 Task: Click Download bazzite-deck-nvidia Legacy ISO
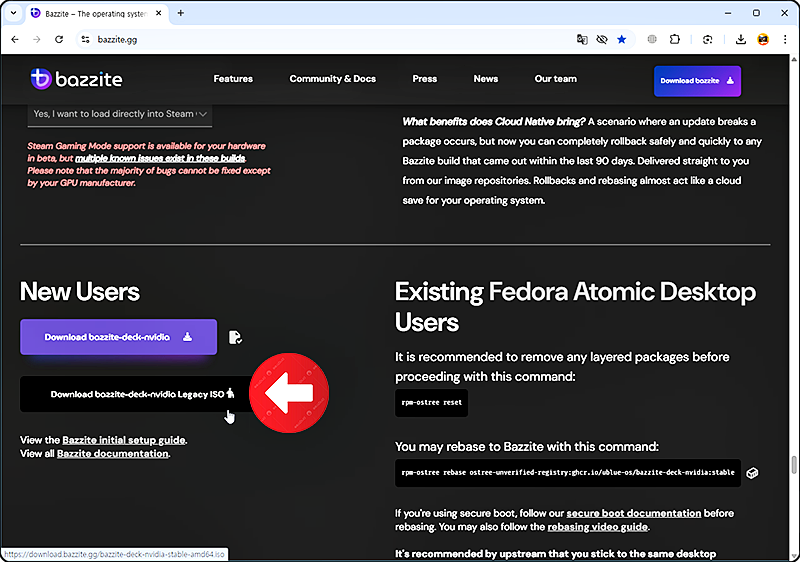tap(137, 394)
